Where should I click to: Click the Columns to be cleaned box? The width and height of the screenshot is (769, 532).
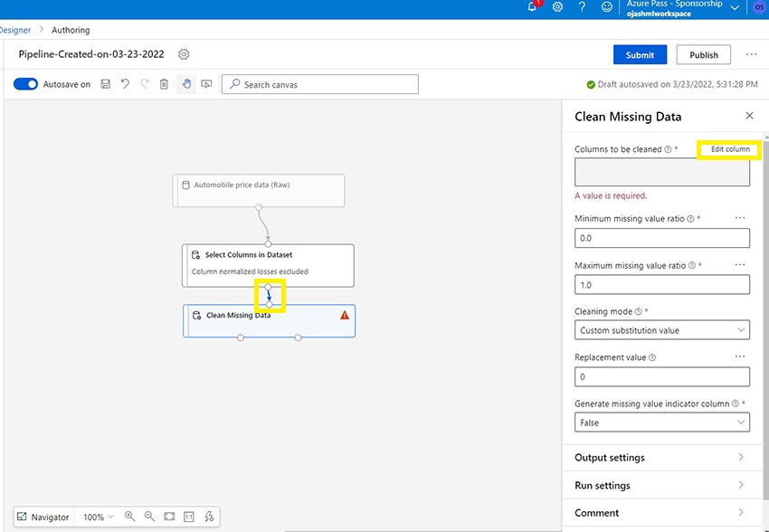coord(661,172)
